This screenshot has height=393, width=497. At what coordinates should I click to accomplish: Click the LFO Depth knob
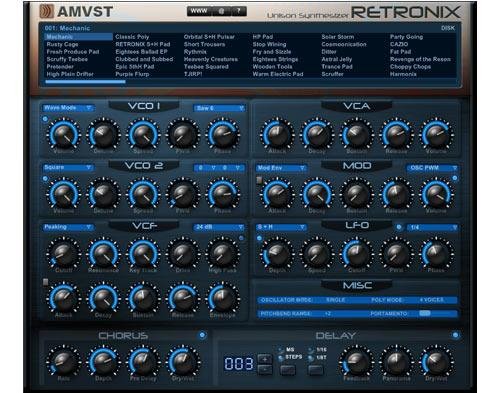click(x=277, y=254)
